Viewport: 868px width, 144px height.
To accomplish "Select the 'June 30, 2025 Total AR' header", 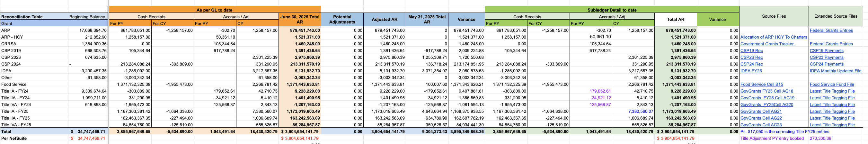I will point(299,19).
